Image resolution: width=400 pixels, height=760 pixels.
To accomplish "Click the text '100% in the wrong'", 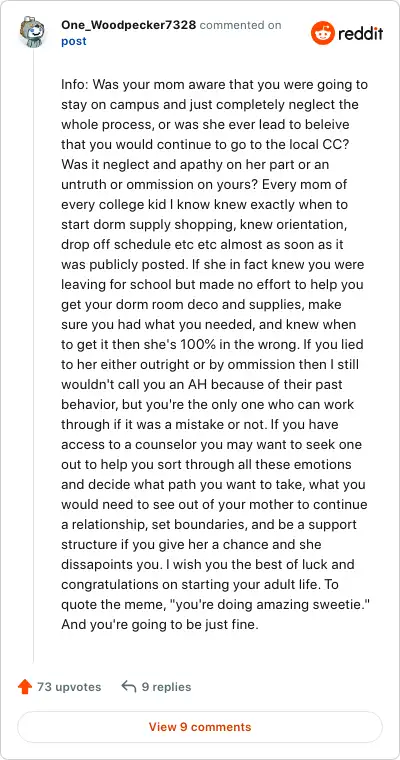I will pyautogui.click(x=224, y=344).
